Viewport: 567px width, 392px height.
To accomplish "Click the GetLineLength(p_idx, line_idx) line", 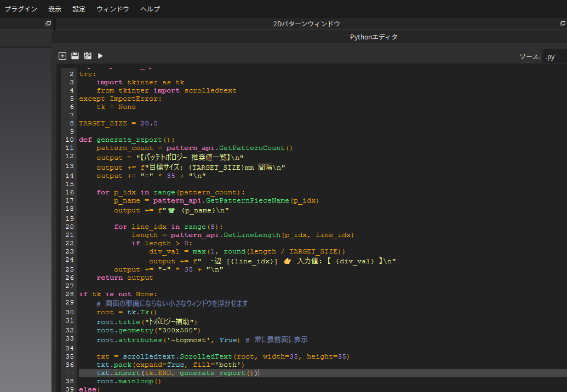I will tap(243, 235).
